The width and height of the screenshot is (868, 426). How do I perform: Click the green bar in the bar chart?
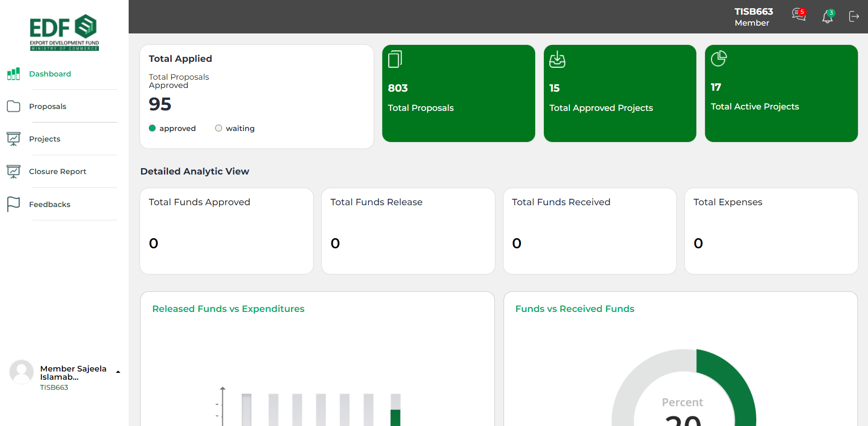(x=396, y=418)
